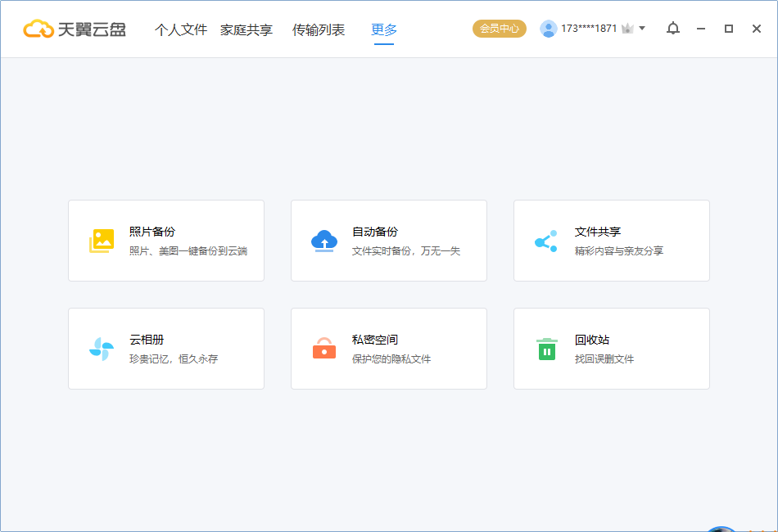Open the 会员中心 member center button
Image resolution: width=778 pixels, height=532 pixels.
click(500, 29)
